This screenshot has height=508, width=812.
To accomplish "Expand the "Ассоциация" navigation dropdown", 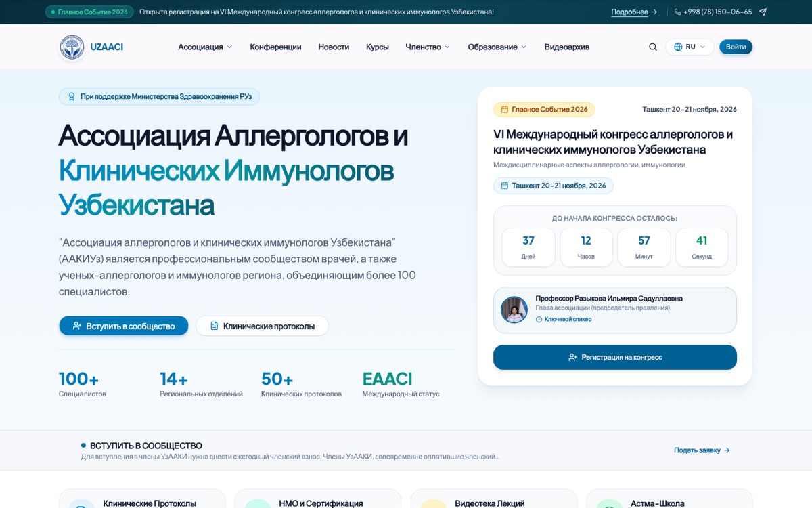I will pyautogui.click(x=205, y=47).
